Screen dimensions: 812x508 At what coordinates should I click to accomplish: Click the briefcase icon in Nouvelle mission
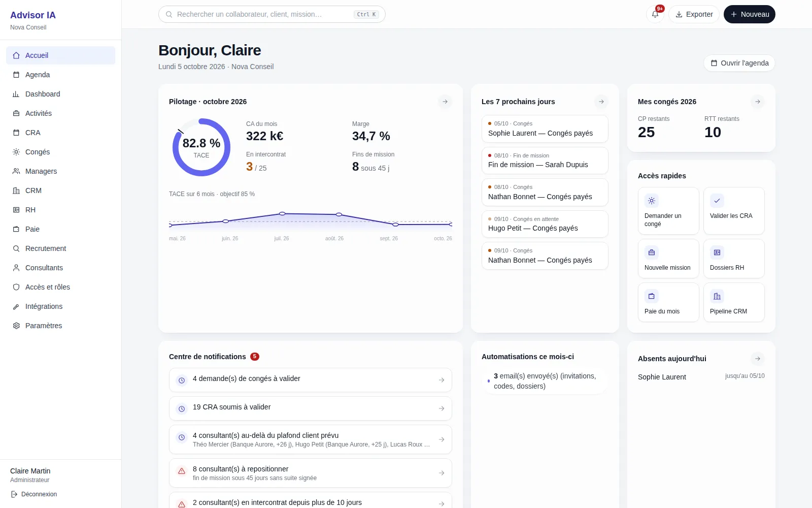pos(652,252)
